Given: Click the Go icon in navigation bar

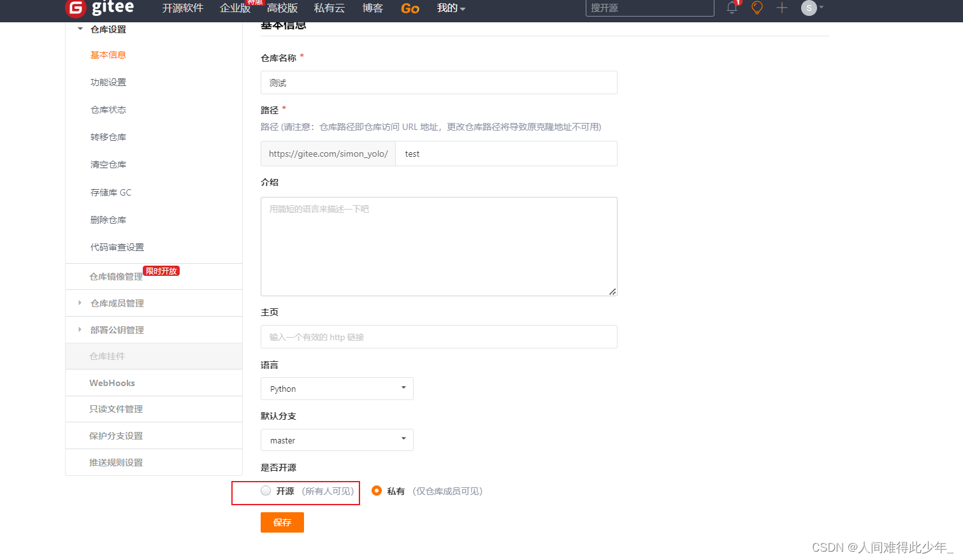Looking at the screenshot, I should point(410,8).
